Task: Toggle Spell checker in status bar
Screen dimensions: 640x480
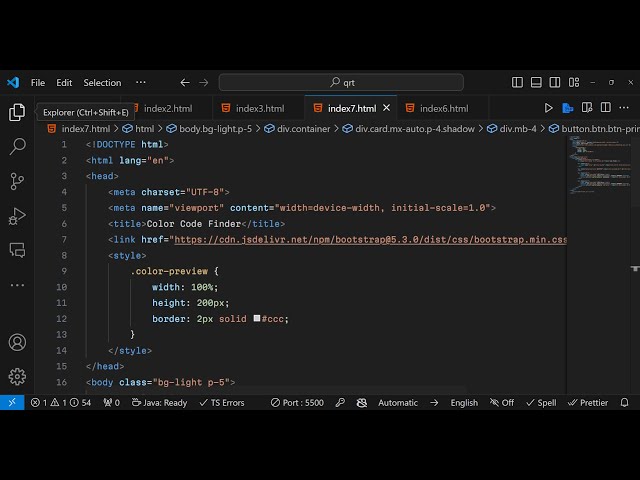Action: (541, 403)
